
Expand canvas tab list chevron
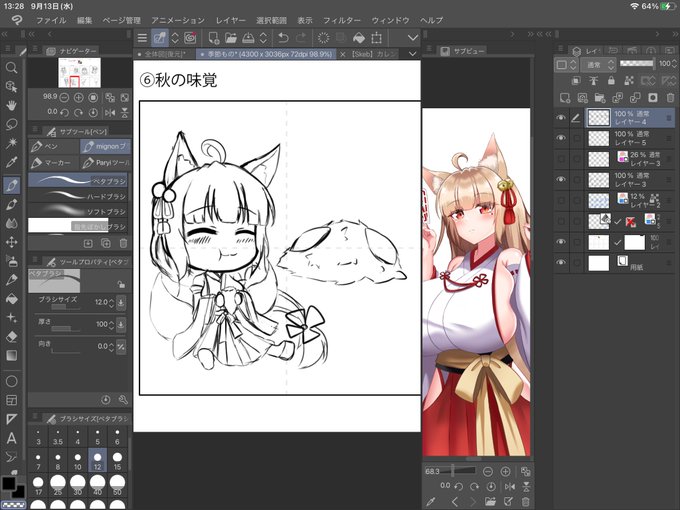[413, 54]
